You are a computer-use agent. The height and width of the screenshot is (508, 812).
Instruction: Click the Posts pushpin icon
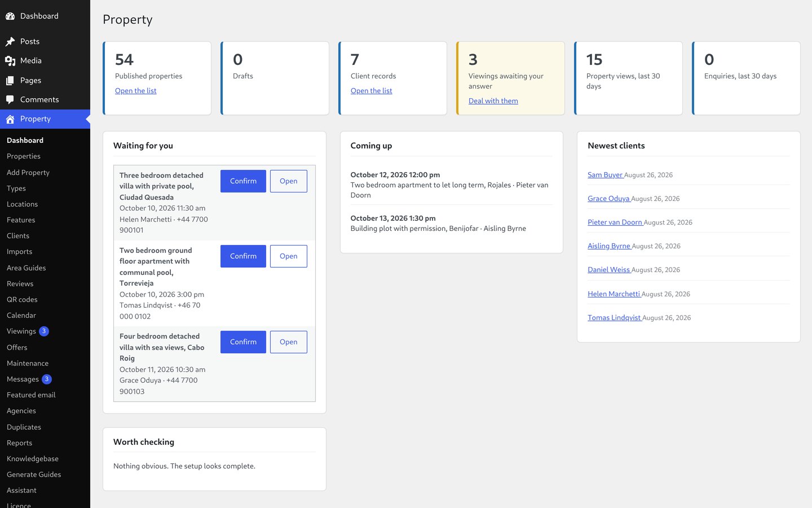coord(10,42)
